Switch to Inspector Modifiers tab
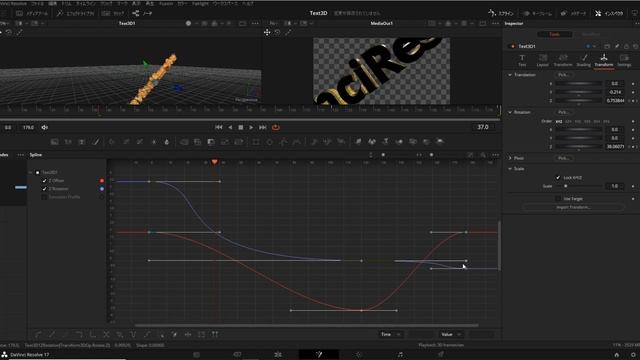Screen dimensions: 640x360 pyautogui.click(x=590, y=34)
